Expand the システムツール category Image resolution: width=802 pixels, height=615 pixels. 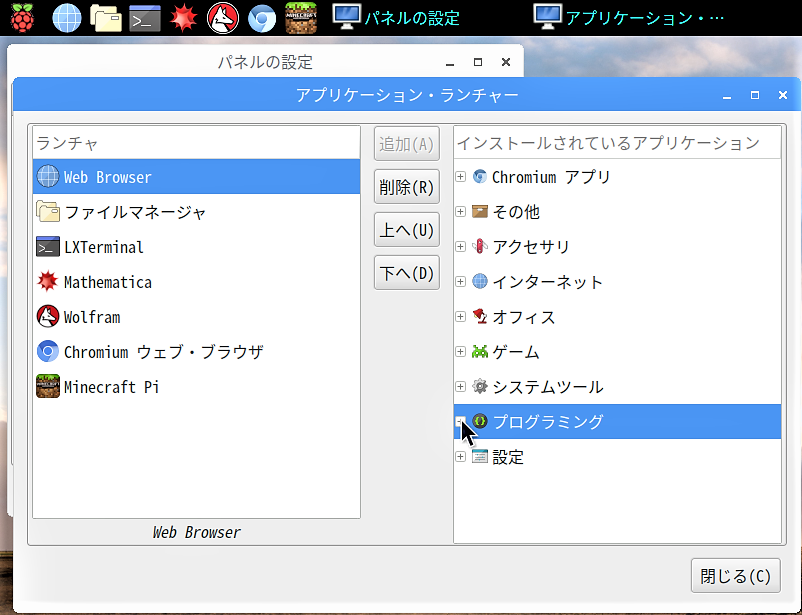coord(460,386)
